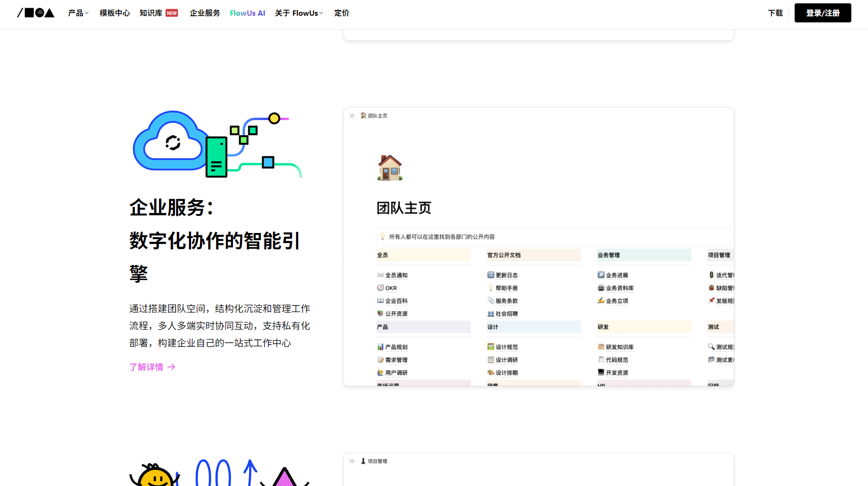Click the pushpin icon for 发版规划
Image resolution: width=868 pixels, height=486 pixels.
pos(710,301)
